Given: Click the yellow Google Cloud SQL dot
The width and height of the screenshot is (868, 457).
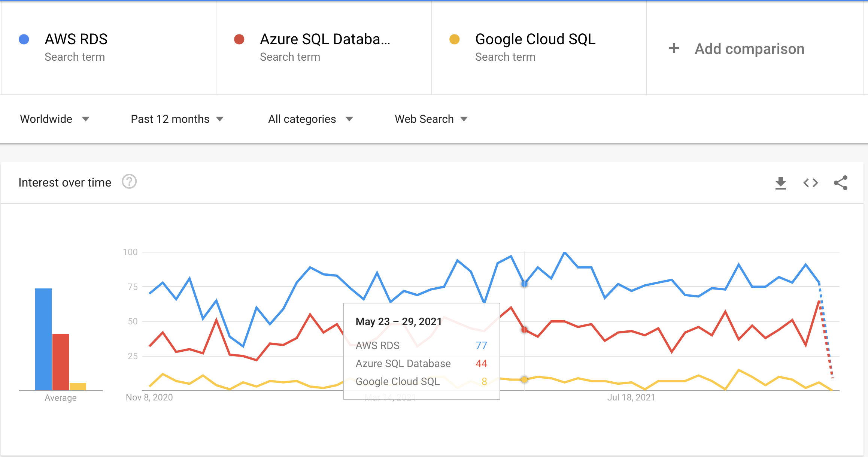Looking at the screenshot, I should click(x=454, y=39).
